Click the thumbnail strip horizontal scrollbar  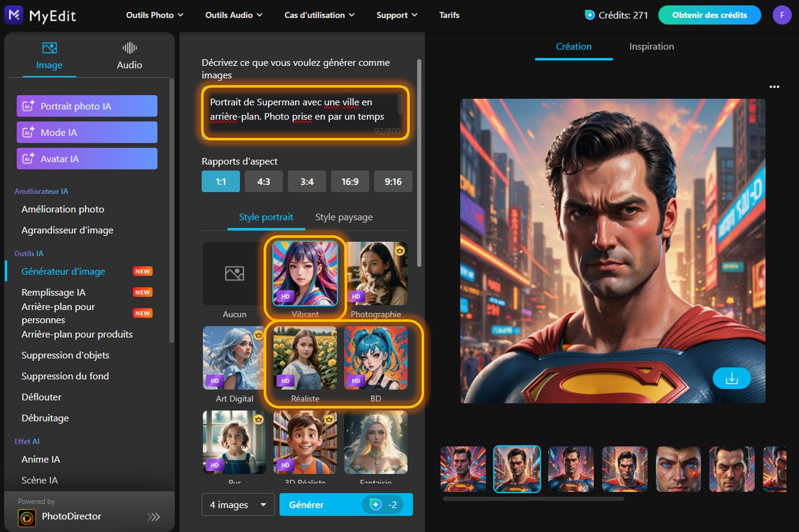point(533,499)
